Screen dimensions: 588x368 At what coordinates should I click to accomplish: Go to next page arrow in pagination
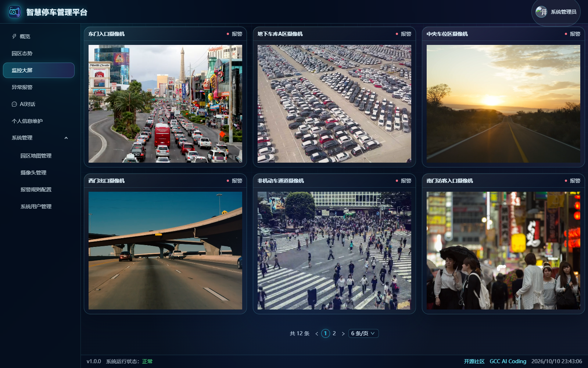[x=343, y=334]
